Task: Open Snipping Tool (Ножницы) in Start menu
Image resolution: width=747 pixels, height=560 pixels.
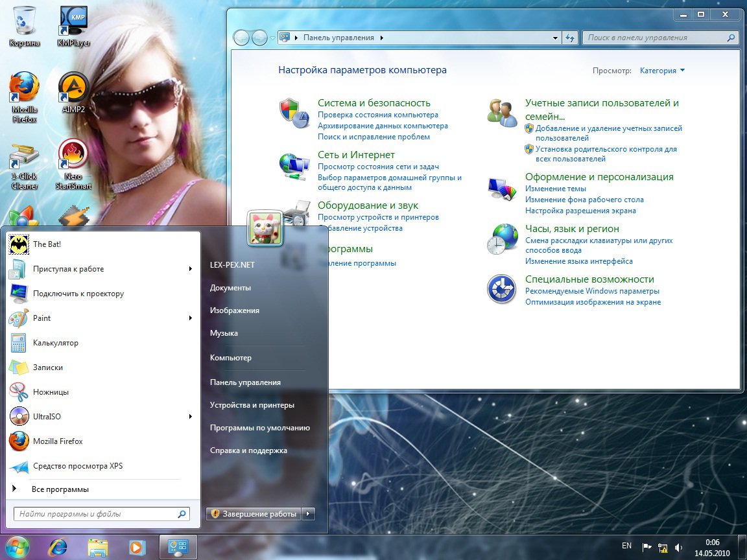Action: pyautogui.click(x=51, y=392)
